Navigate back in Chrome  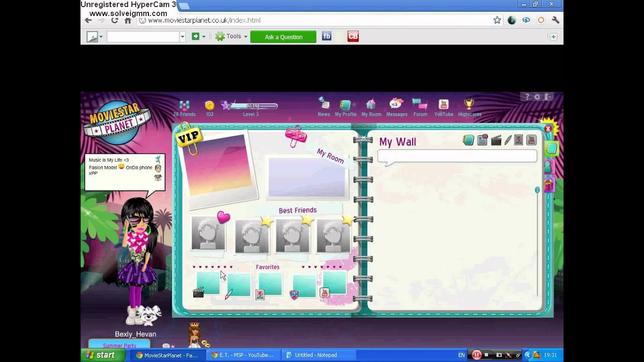[x=89, y=20]
